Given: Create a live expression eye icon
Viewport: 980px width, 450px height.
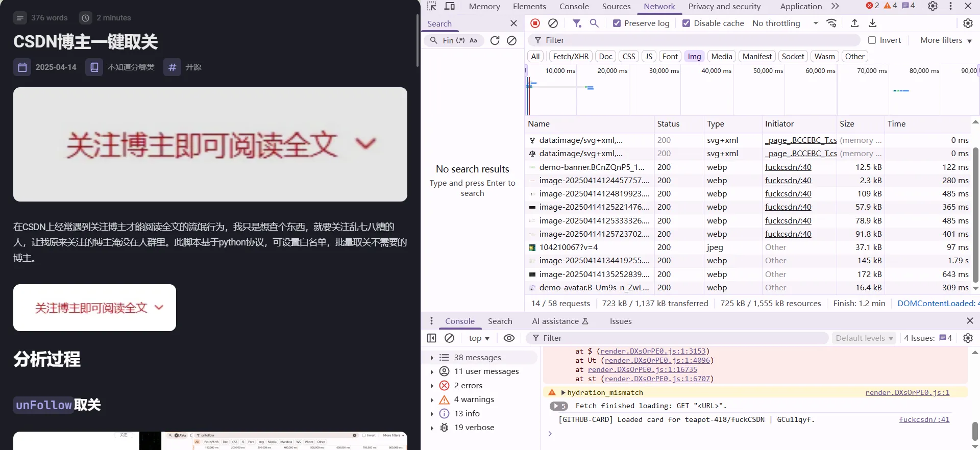Looking at the screenshot, I should pyautogui.click(x=509, y=338).
